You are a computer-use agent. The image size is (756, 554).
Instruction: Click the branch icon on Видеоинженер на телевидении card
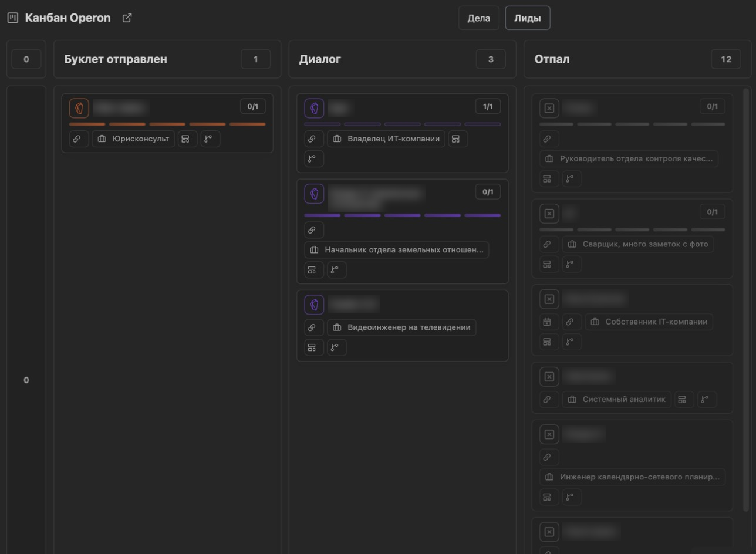coord(337,347)
